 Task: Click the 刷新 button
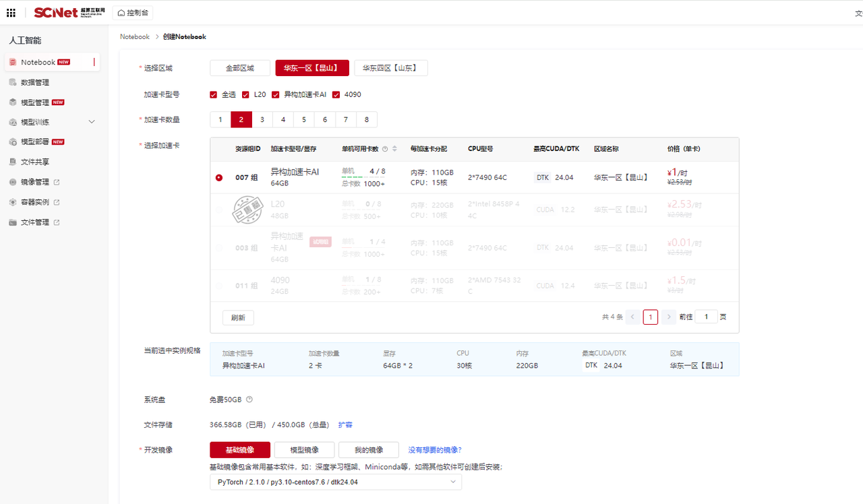[238, 317]
